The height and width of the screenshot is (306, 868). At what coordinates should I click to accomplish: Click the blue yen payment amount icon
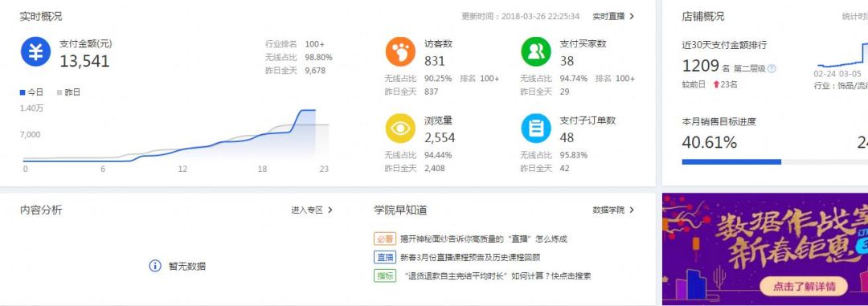36,52
